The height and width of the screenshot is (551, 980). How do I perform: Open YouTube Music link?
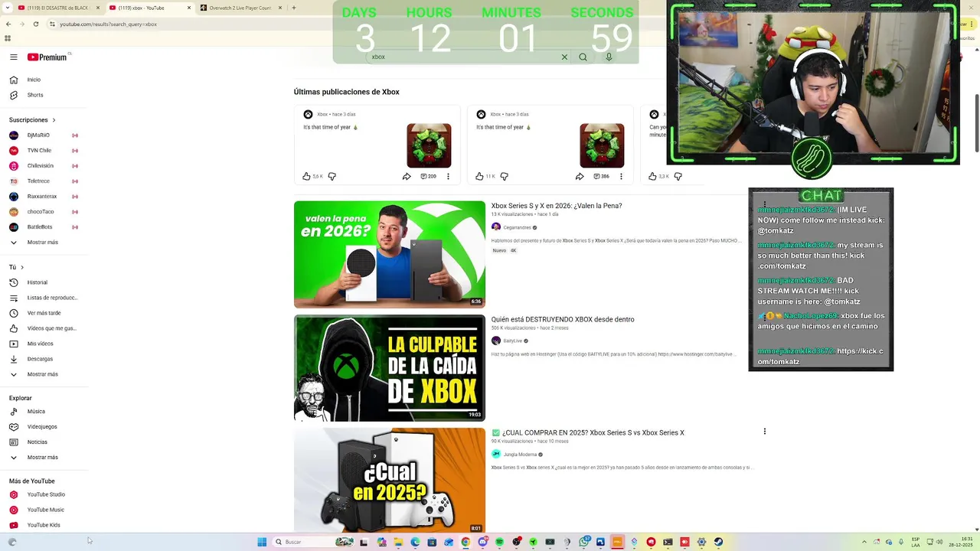point(45,510)
